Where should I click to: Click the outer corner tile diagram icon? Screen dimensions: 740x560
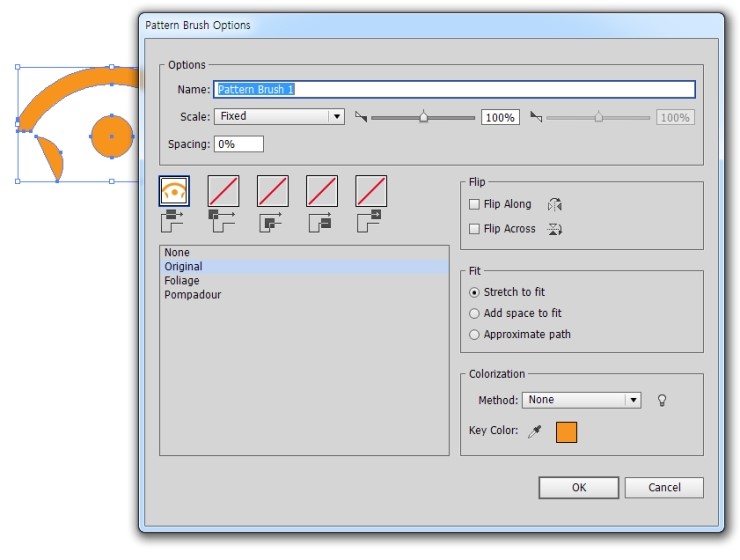(x=222, y=221)
